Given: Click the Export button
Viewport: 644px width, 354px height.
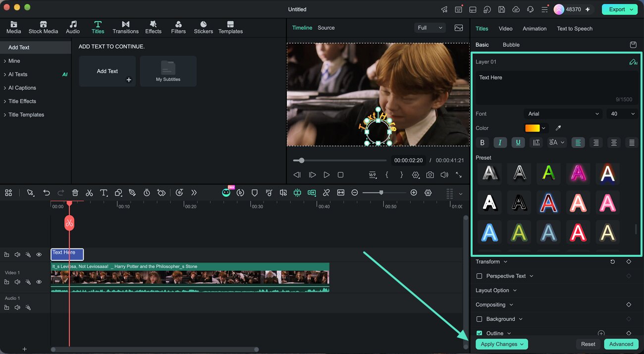Looking at the screenshot, I should (x=620, y=9).
